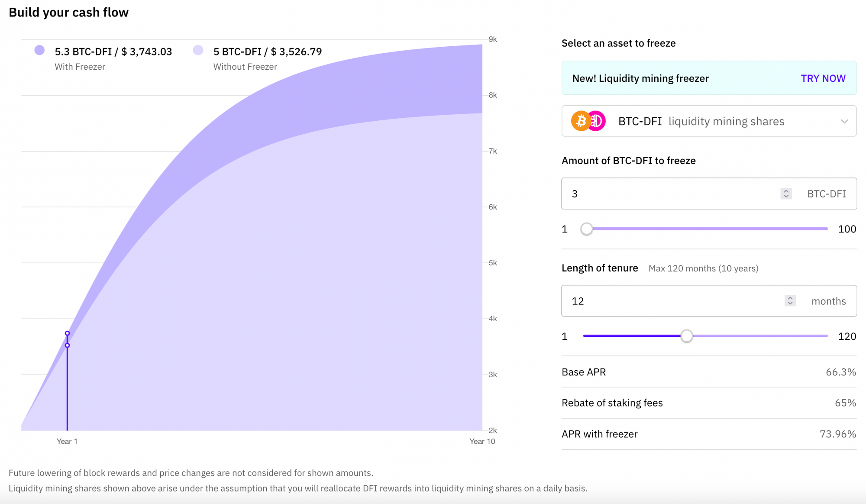
Task: Increase BTC-DFI amount with stepper up arrow
Action: [x=786, y=191]
